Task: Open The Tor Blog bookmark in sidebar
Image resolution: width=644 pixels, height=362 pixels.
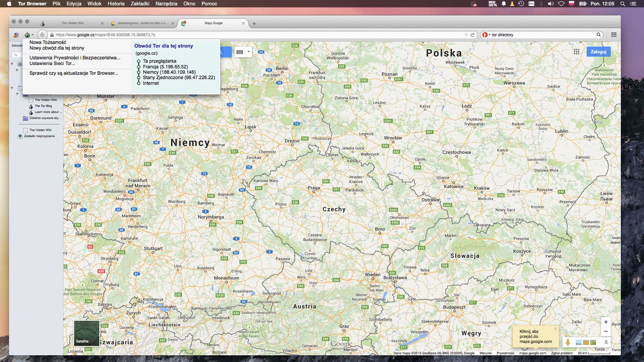Action: coord(43,106)
